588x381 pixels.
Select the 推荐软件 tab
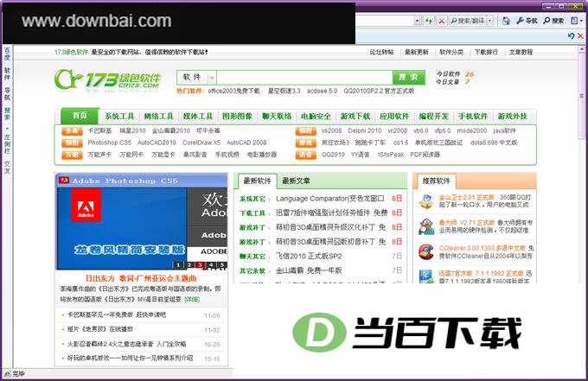coord(436,181)
